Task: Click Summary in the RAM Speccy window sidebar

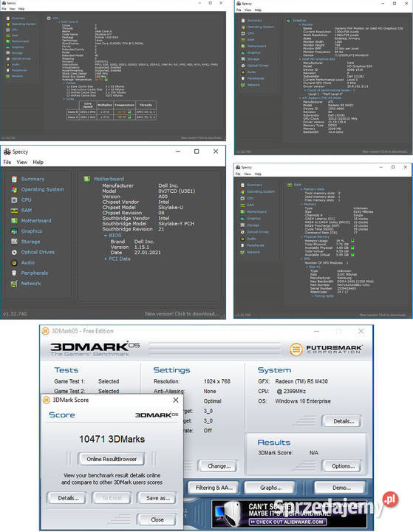Action: click(254, 185)
